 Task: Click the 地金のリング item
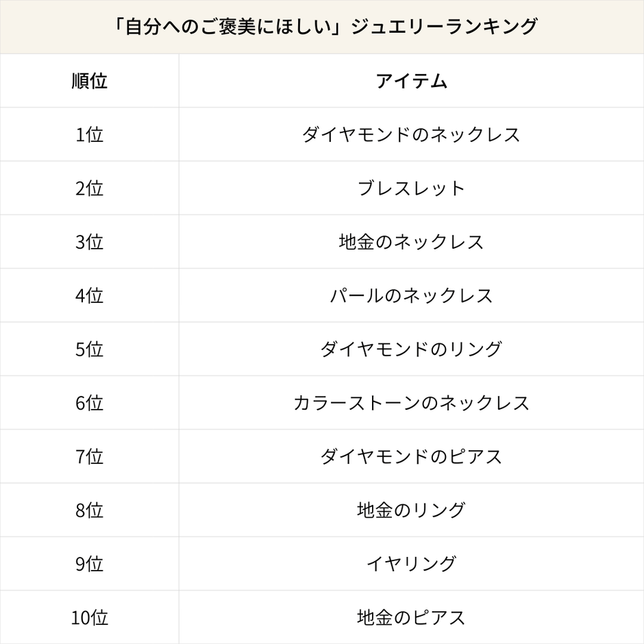pyautogui.click(x=411, y=510)
